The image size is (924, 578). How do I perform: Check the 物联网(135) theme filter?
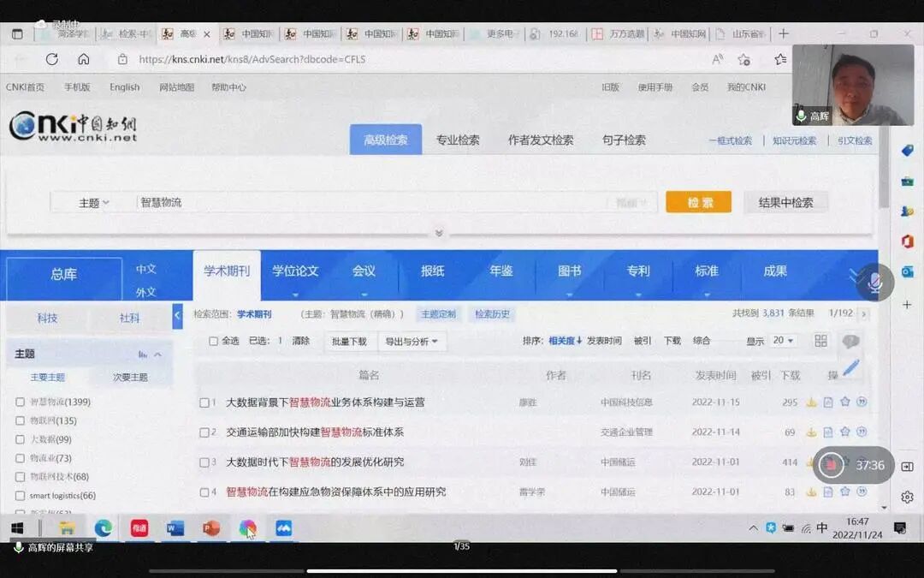pos(20,420)
